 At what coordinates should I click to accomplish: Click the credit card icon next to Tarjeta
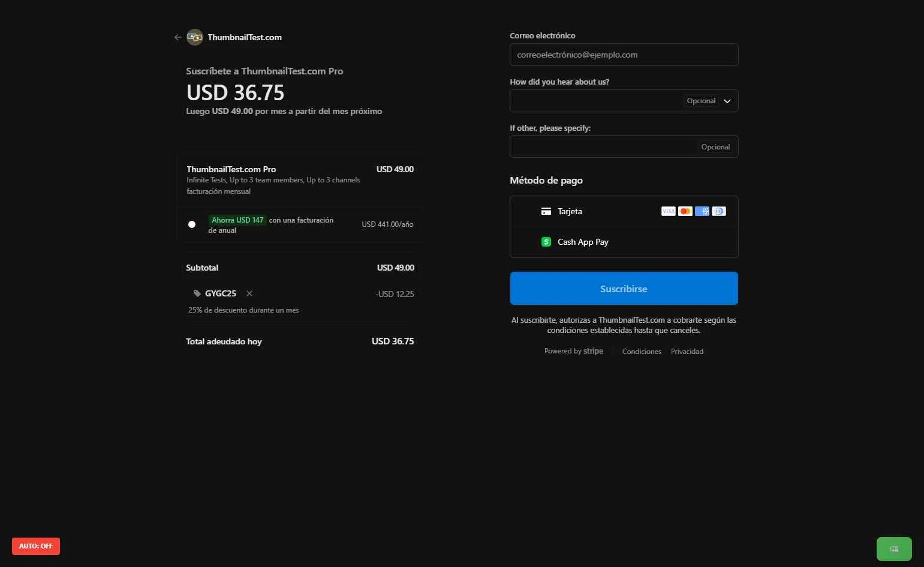(546, 211)
